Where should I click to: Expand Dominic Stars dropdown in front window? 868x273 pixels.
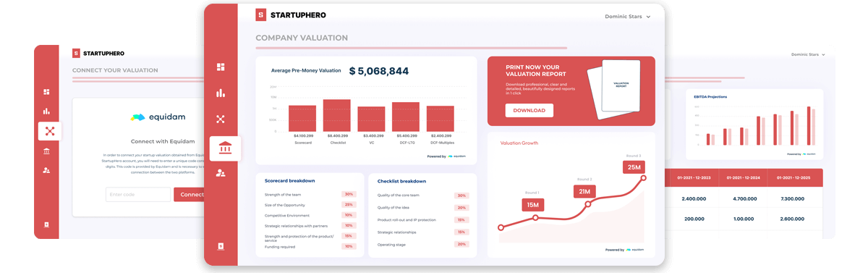[x=627, y=17]
